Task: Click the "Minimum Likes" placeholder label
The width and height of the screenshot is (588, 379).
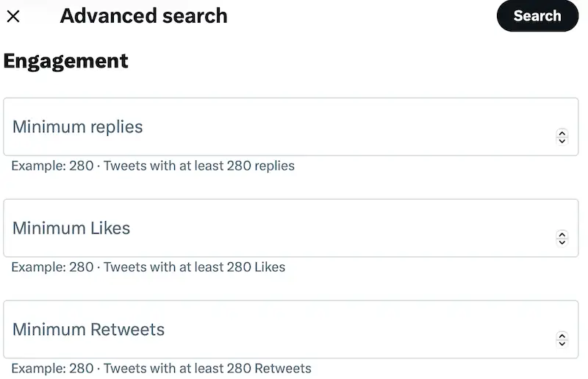Action: tap(71, 228)
